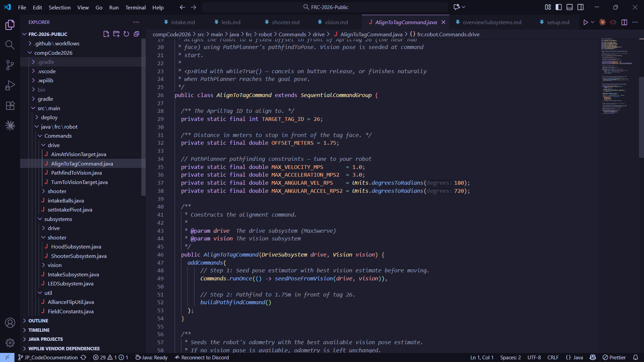Run the Java file with play button
This screenshot has height=362, width=644.
coord(586,22)
